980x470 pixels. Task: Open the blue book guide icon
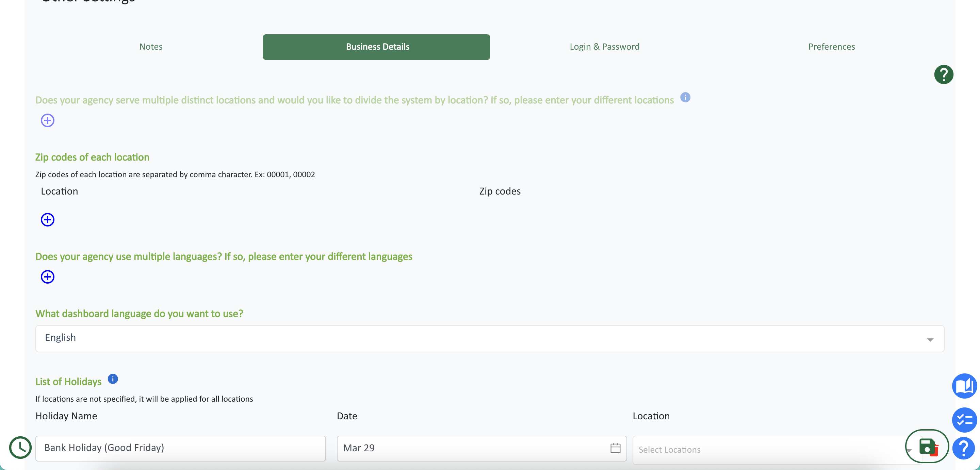[x=964, y=386]
